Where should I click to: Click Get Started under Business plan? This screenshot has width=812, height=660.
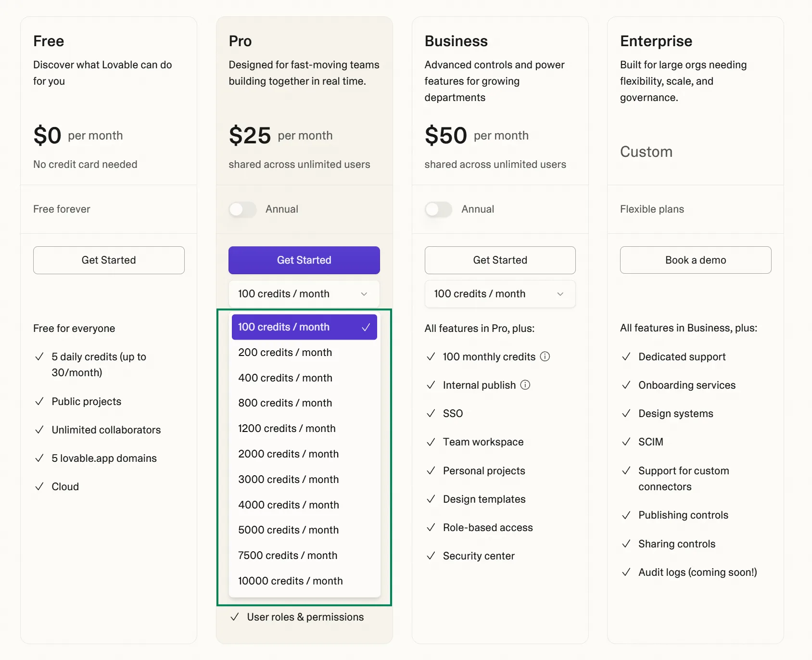point(500,260)
